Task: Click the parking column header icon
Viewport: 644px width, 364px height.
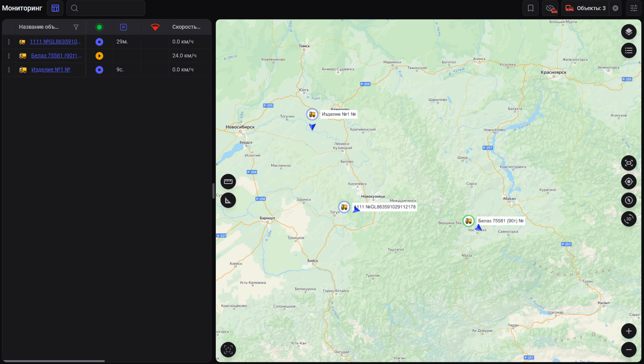Action: point(123,27)
